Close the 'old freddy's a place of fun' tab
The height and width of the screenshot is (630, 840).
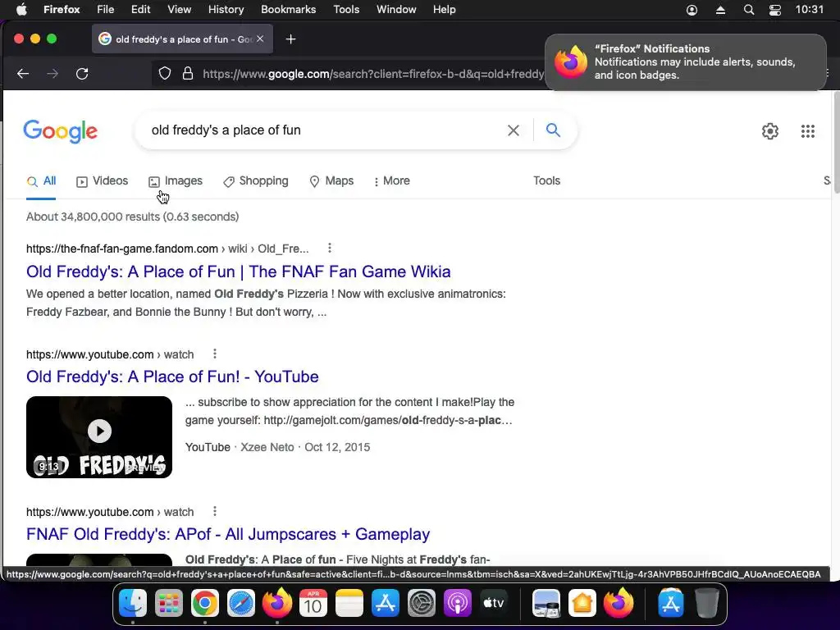tap(260, 39)
